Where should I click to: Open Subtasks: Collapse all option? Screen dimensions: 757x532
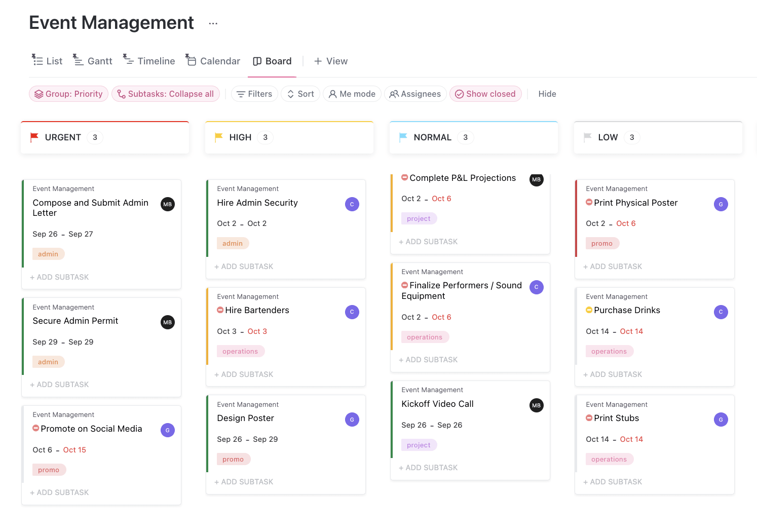(166, 94)
